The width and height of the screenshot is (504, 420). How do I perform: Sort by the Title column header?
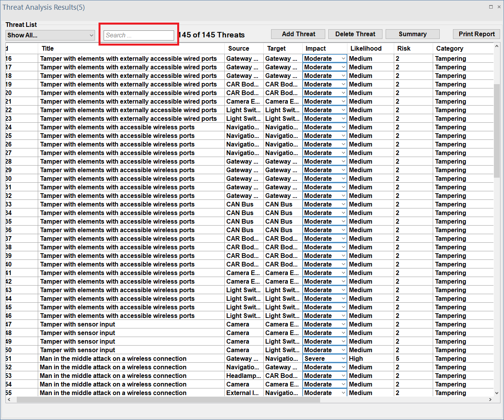point(48,48)
